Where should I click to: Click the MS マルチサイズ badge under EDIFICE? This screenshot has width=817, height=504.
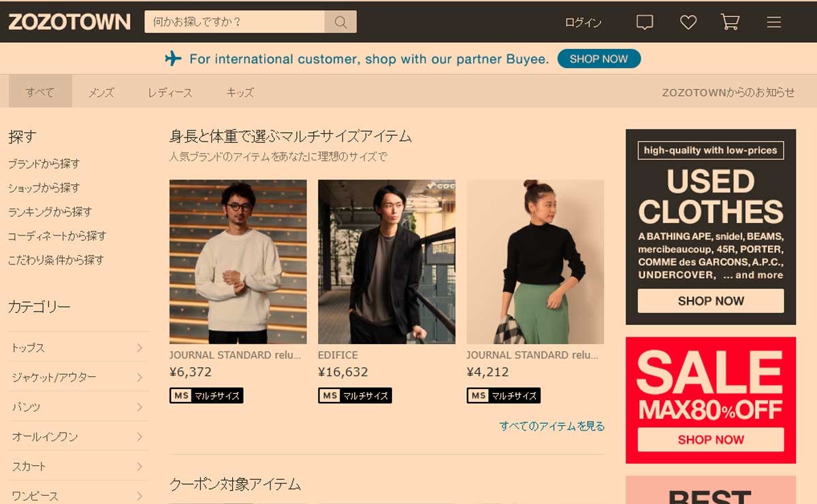[355, 395]
